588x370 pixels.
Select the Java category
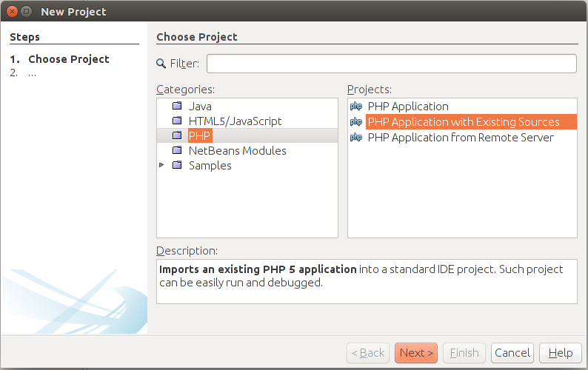coord(200,107)
